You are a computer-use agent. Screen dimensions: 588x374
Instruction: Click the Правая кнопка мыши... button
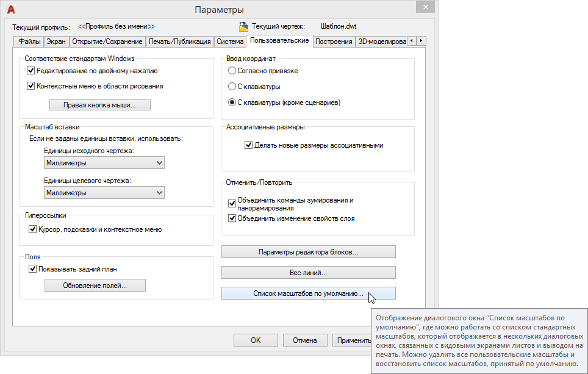coord(100,105)
